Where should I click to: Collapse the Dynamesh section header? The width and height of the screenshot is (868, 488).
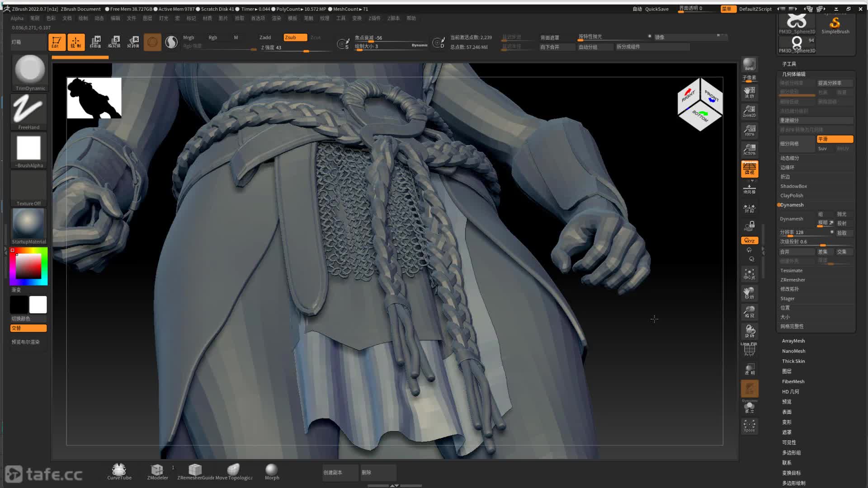[x=792, y=205]
